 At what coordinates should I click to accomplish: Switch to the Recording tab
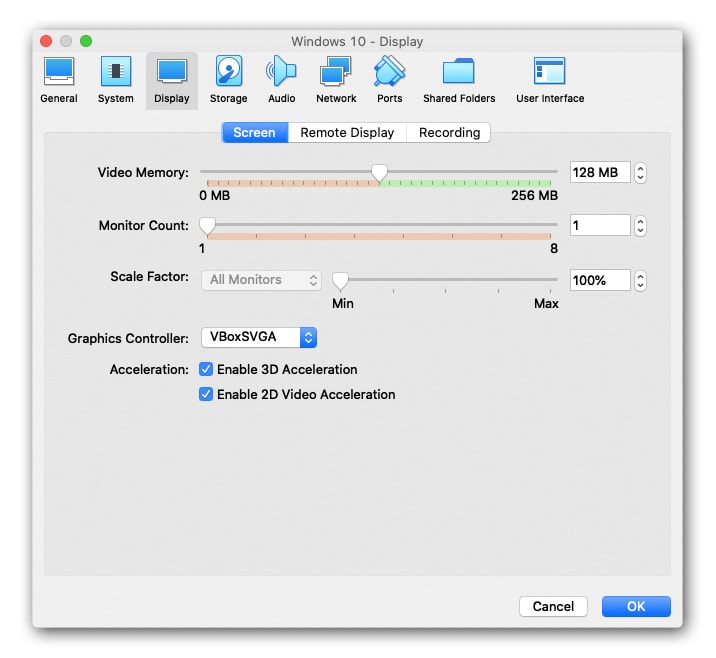(x=449, y=132)
